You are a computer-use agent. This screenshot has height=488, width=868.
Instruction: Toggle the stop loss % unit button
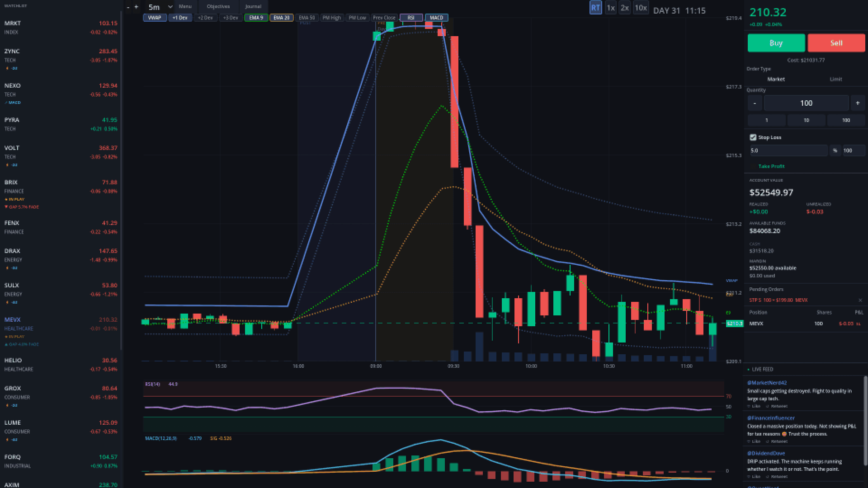pos(835,150)
